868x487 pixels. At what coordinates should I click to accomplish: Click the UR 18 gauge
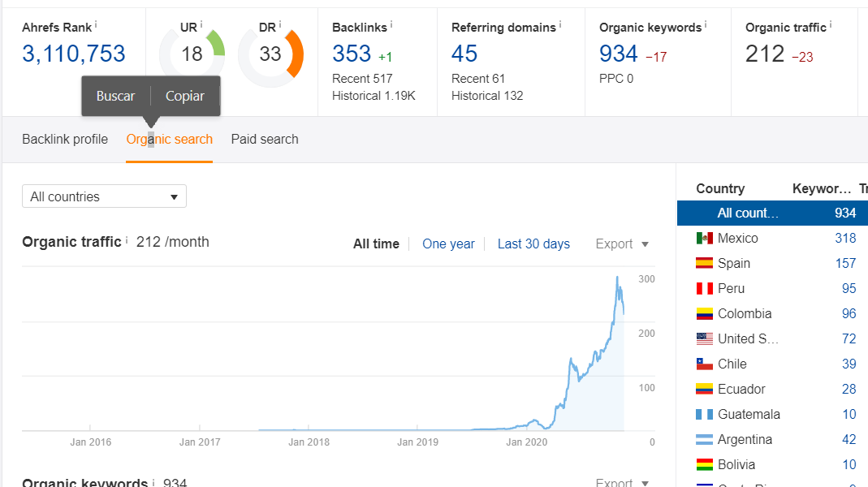(x=192, y=54)
